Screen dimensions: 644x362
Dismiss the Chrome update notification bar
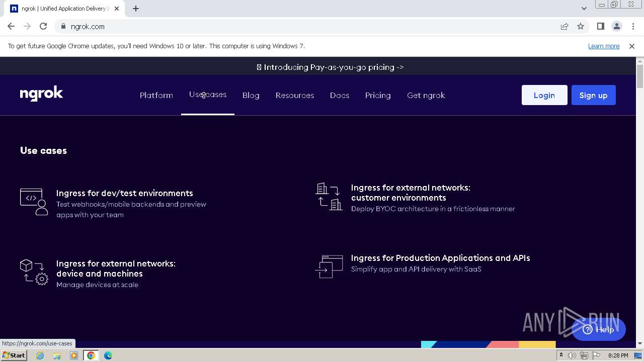(x=632, y=46)
